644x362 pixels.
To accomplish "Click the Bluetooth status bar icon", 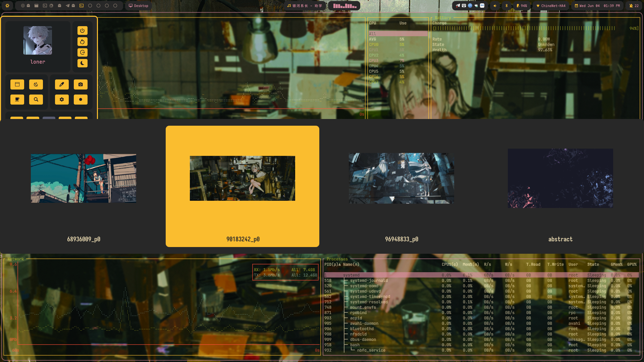I will point(506,6).
